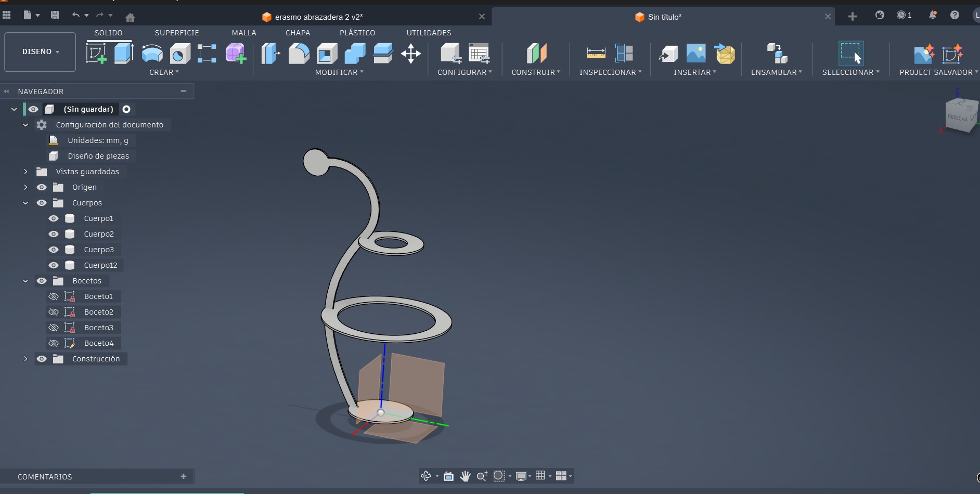Activate the radio button beside (Sin guardar)
The height and width of the screenshot is (494, 980).
pyautogui.click(x=126, y=109)
